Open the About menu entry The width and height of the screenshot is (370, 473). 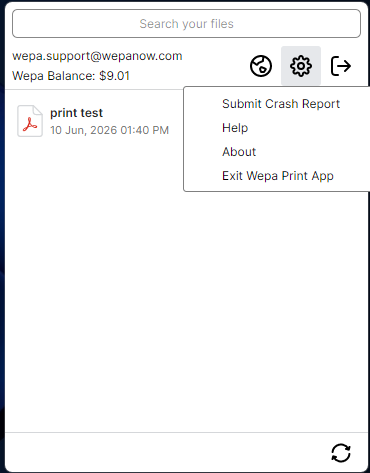239,152
